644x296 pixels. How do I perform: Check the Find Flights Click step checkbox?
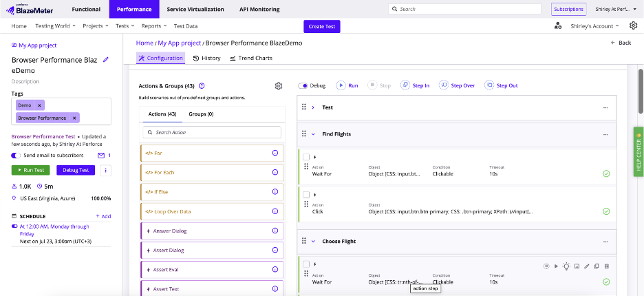pos(306,194)
